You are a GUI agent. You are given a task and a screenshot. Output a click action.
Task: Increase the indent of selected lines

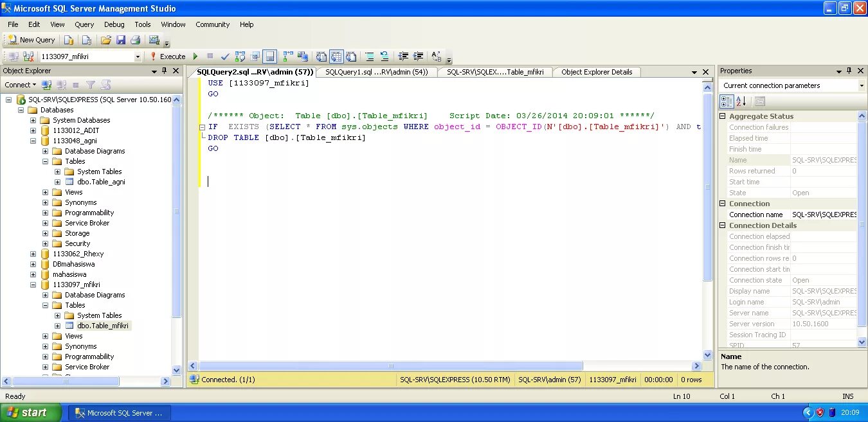418,57
